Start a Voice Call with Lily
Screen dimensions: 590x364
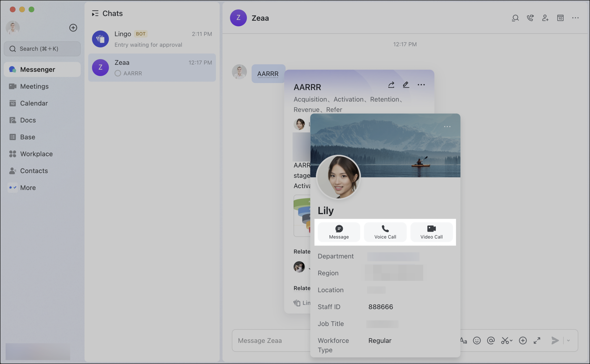click(385, 232)
